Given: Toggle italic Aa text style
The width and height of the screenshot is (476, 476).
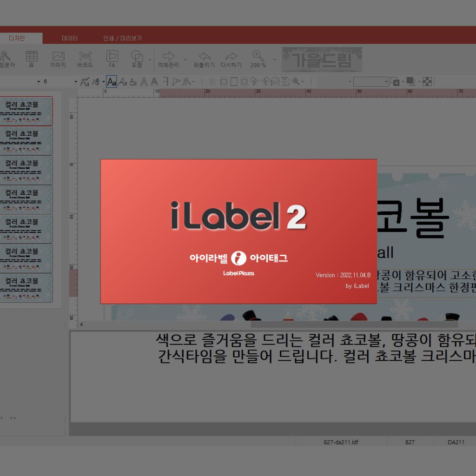Looking at the screenshot, I should tap(123, 82).
